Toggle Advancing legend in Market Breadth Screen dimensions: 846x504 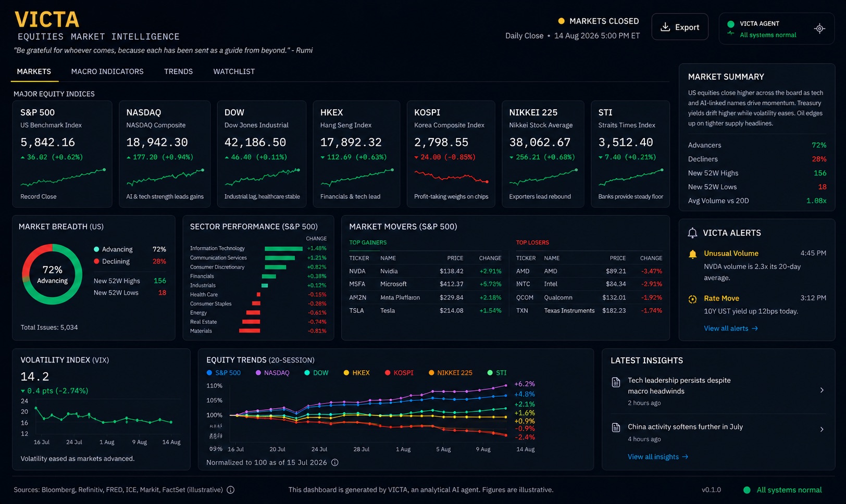pos(113,249)
